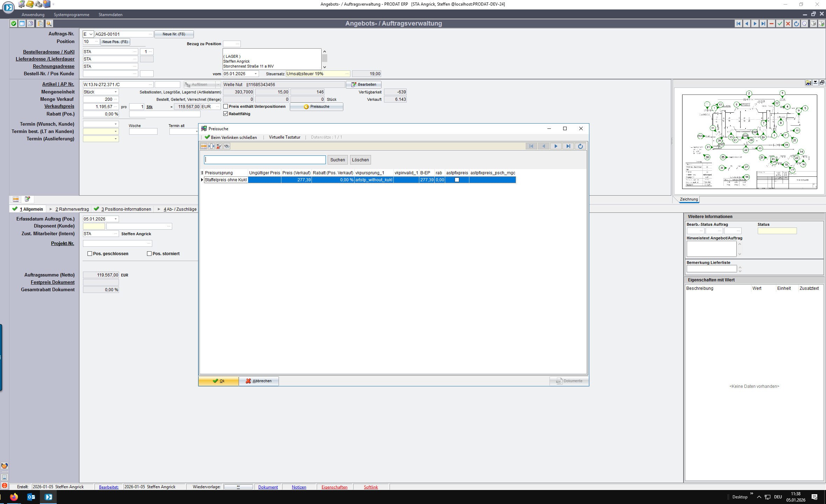This screenshot has width=826, height=504.
Task: Open the Stammdaten menu
Action: click(x=110, y=15)
